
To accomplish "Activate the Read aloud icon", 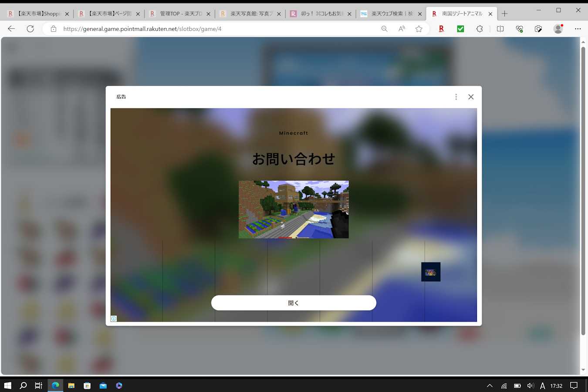I will [402, 29].
